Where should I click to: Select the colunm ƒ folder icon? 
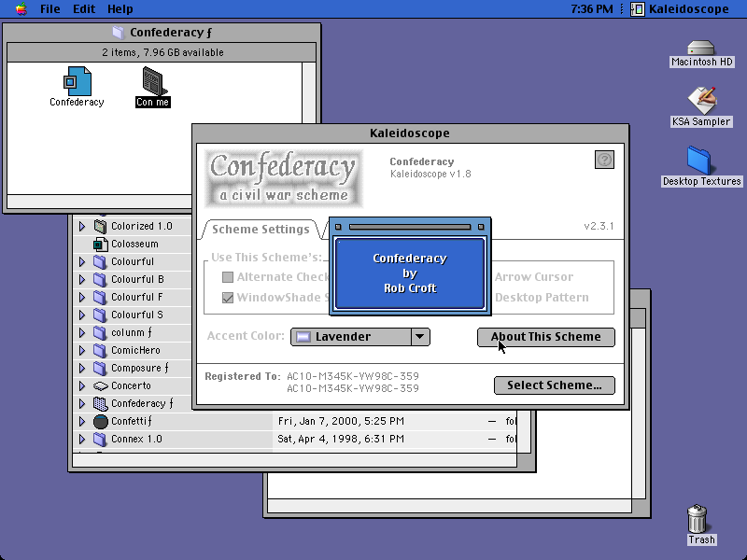[100, 332]
